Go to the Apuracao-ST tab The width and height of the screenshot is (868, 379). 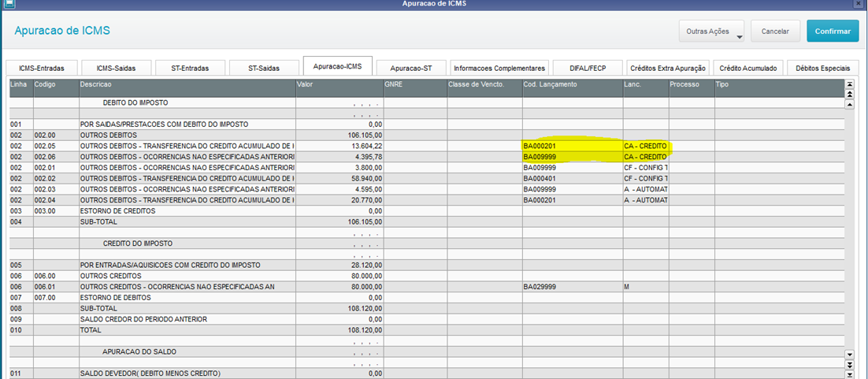pos(410,68)
